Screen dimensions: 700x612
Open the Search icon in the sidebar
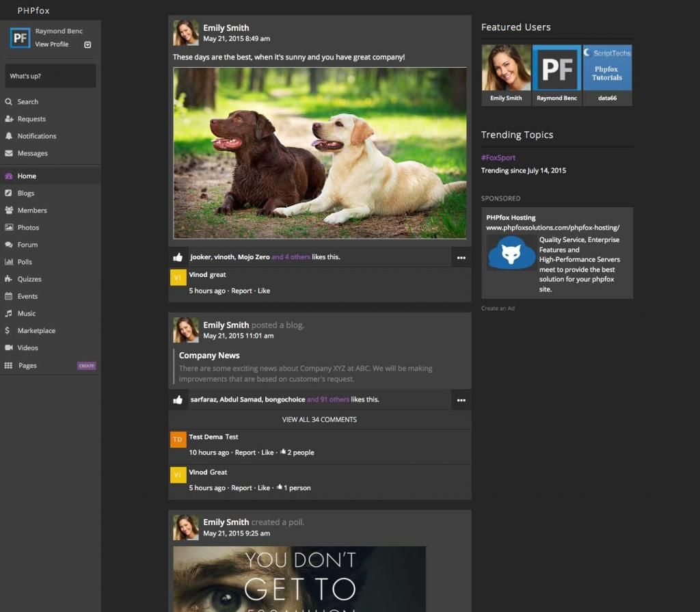pyautogui.click(x=10, y=101)
